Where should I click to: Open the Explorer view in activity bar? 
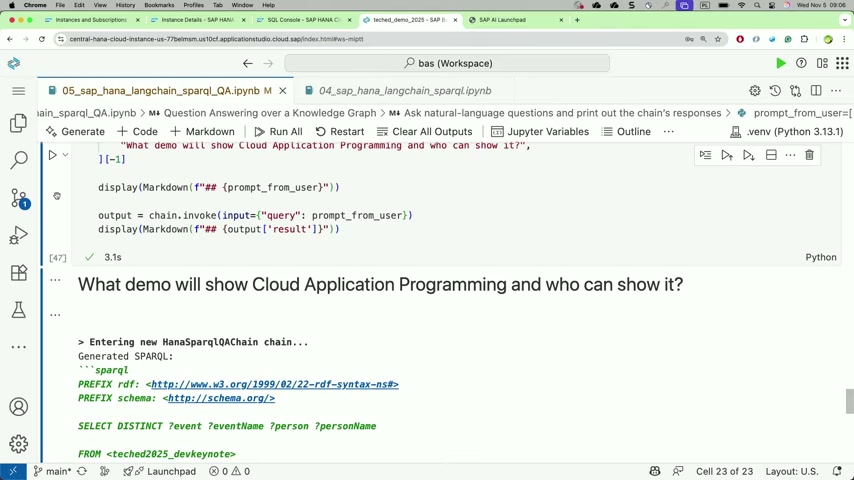(19, 123)
